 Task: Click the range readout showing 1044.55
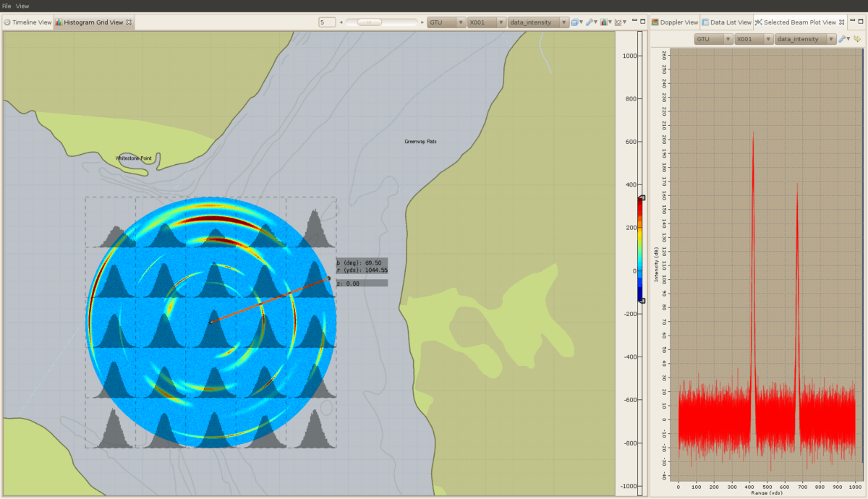point(362,270)
